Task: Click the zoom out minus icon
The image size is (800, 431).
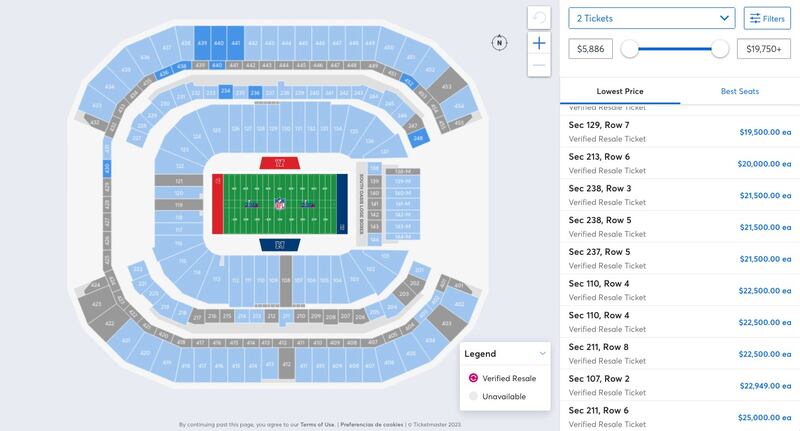Action: tap(539, 66)
